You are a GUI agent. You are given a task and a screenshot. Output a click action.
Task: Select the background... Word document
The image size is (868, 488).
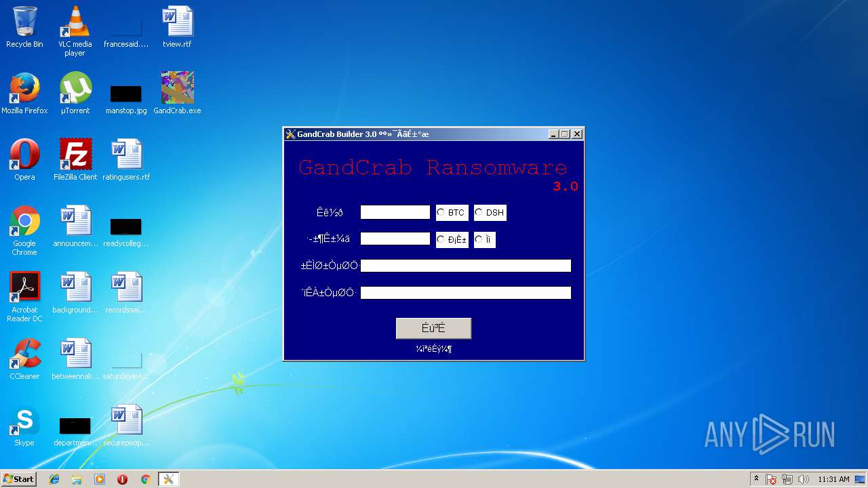(75, 293)
